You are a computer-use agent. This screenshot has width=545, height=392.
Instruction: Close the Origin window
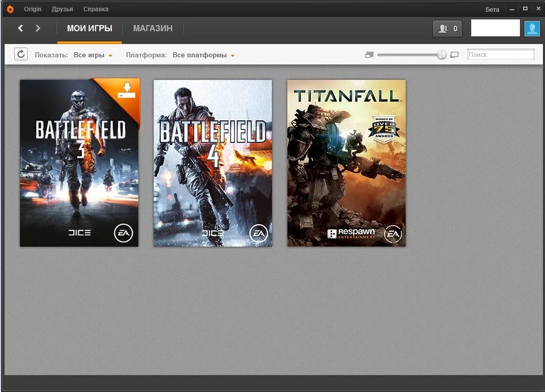click(538, 9)
